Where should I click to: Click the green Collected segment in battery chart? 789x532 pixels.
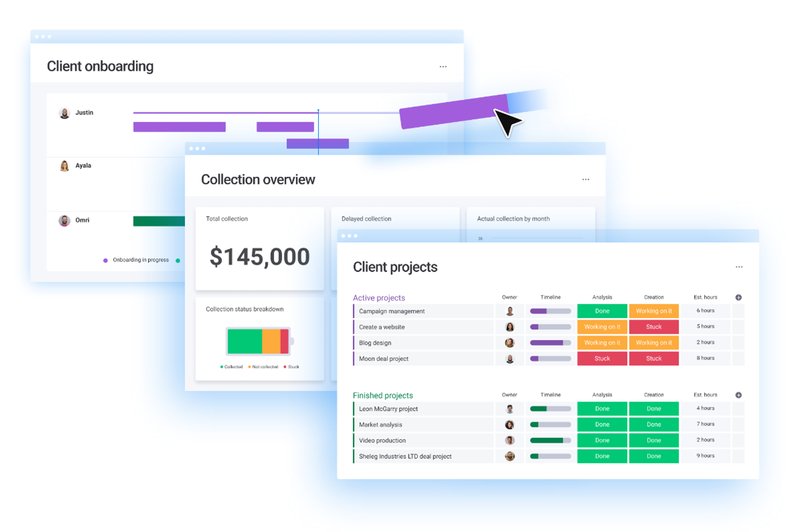coord(245,341)
